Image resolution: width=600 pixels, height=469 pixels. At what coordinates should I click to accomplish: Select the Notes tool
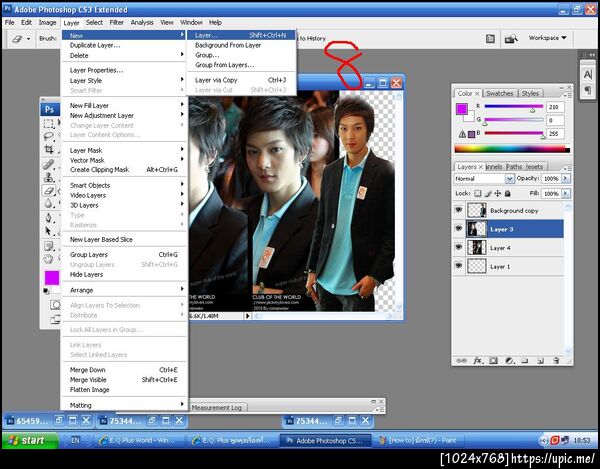click(x=49, y=246)
